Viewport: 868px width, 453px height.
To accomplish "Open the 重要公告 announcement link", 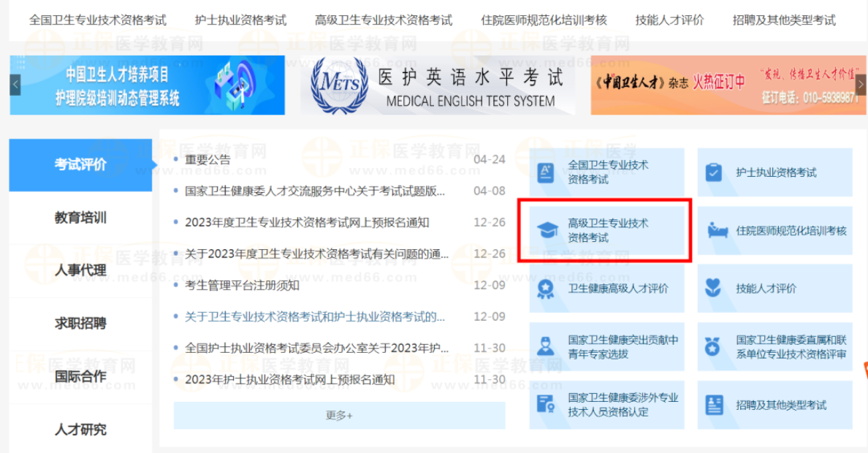I will [x=208, y=160].
